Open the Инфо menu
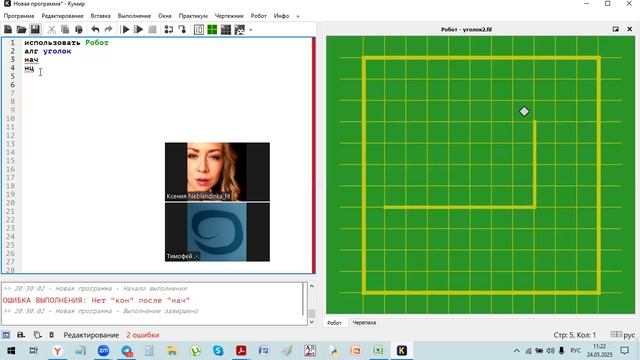 click(281, 16)
